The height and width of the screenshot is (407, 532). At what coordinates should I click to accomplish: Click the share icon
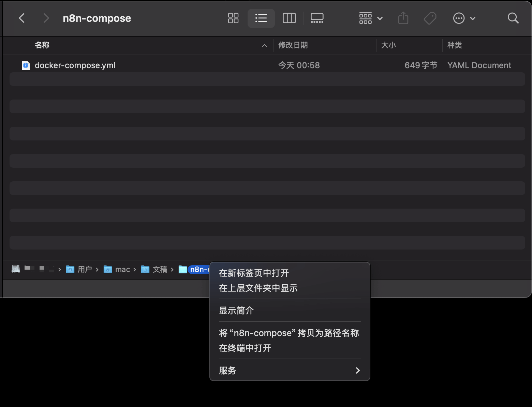pos(403,18)
